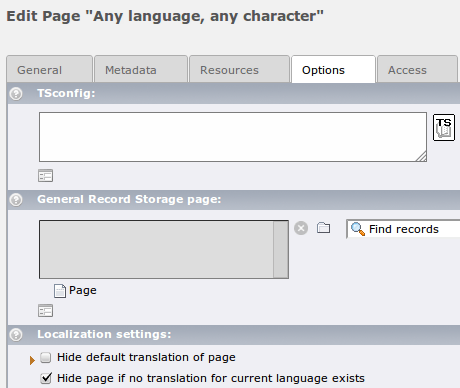Click the General Record Storage page help icon
Screen dimensions: 460x388
click(16, 200)
